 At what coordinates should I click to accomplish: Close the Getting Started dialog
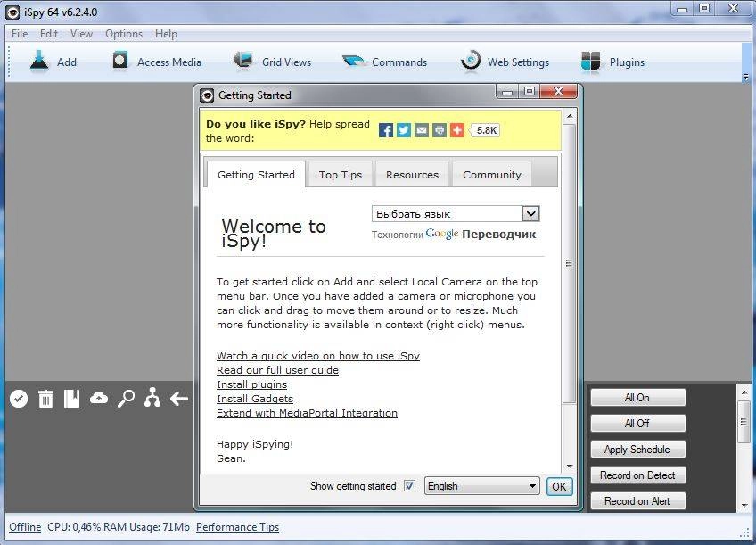coord(558,91)
